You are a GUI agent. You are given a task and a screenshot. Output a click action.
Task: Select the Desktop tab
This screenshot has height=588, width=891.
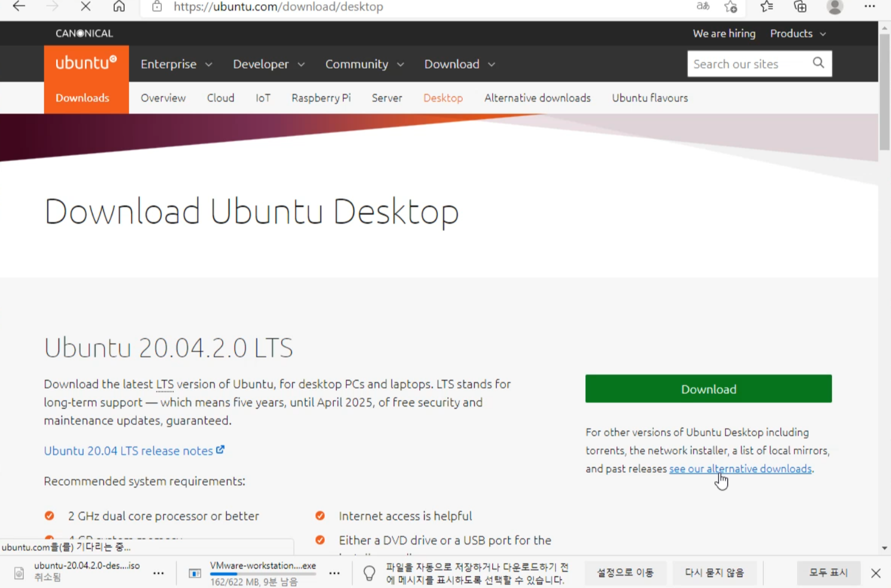click(x=443, y=98)
